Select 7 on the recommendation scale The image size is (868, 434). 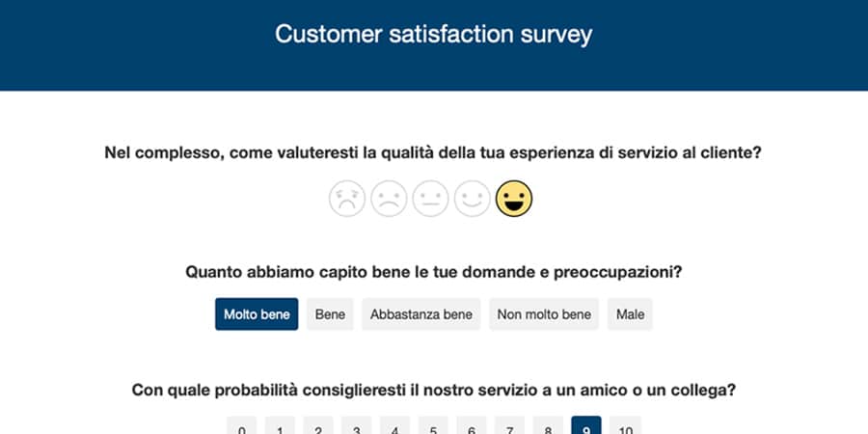[509, 426]
